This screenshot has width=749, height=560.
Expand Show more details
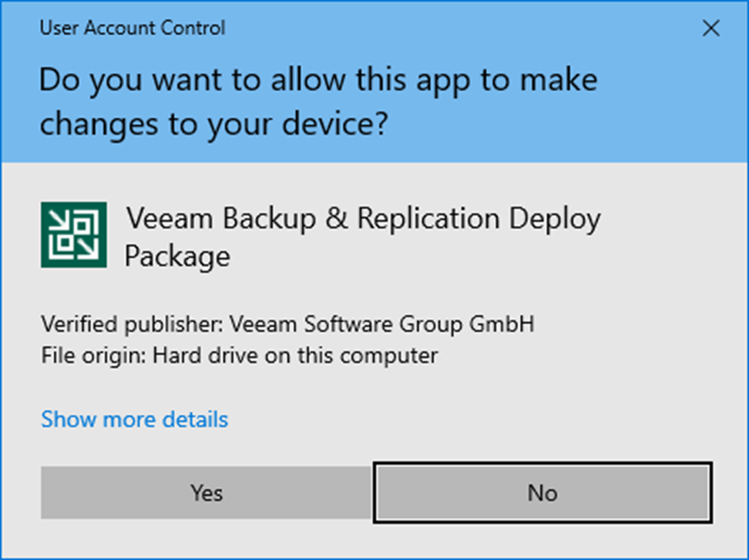coord(135,419)
